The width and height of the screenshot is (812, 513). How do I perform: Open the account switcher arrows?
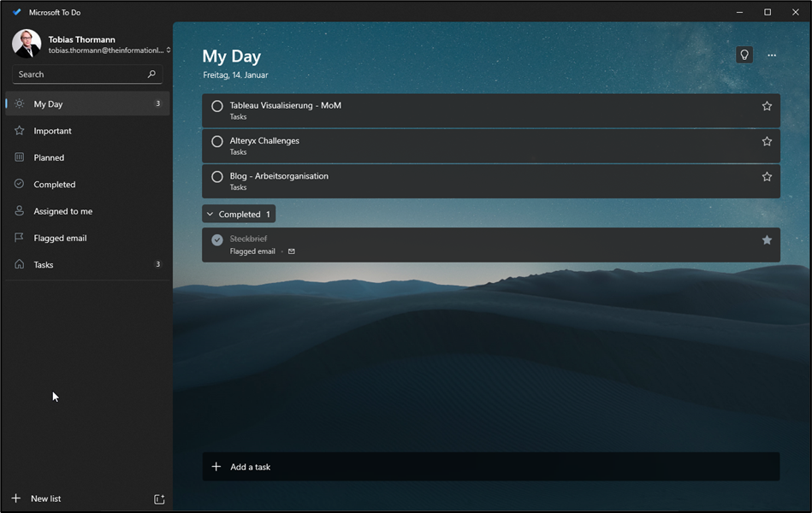(169, 50)
